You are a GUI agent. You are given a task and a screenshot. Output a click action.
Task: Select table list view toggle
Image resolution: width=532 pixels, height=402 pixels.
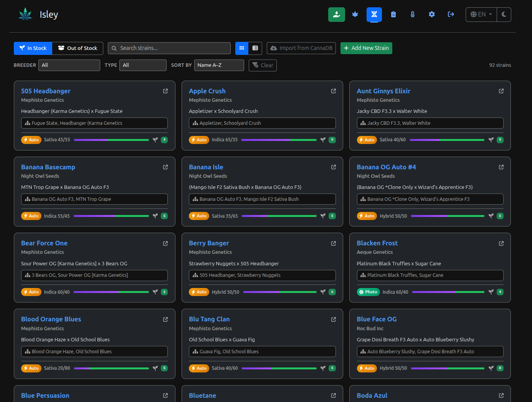255,48
